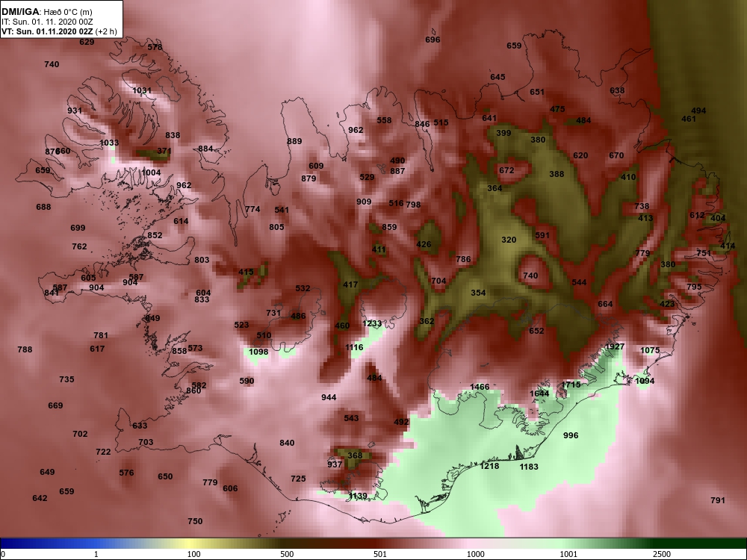
Task: Pick the map value 638
Action: point(618,90)
